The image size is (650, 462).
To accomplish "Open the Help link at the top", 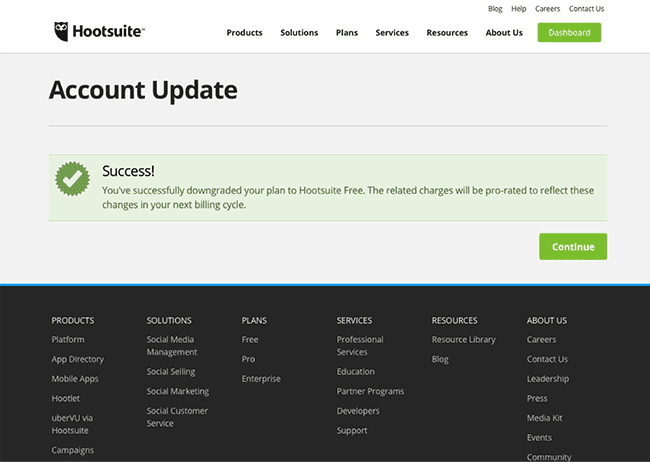I will click(x=518, y=9).
